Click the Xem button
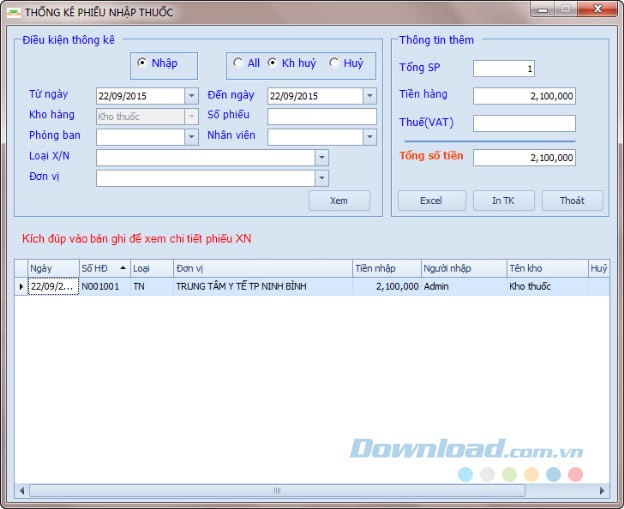Viewport: 624px width, 509px height. 339,201
